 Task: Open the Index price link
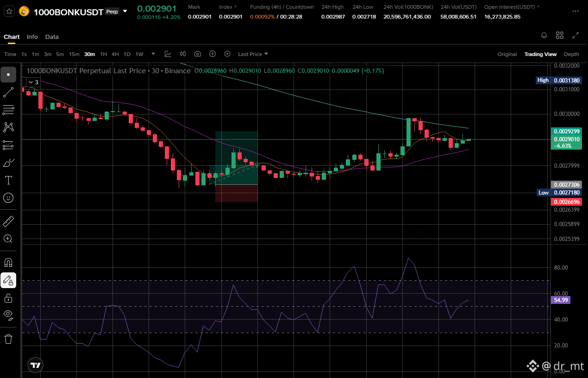click(x=228, y=7)
